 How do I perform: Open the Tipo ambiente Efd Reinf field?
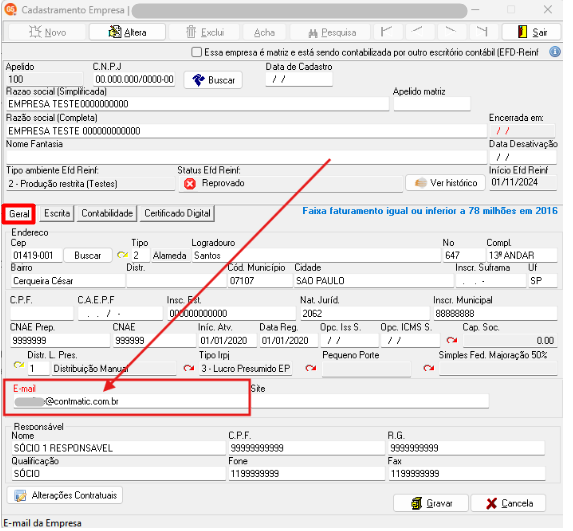[x=90, y=183]
